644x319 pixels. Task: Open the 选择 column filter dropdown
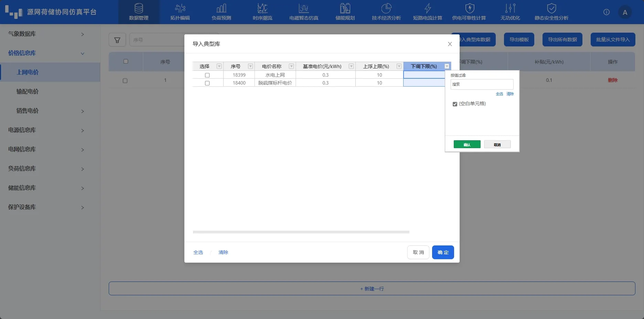(219, 66)
